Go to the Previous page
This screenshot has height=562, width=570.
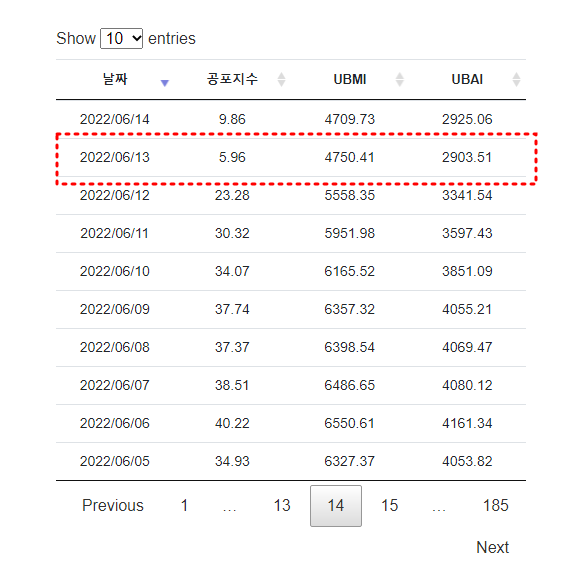[113, 505]
